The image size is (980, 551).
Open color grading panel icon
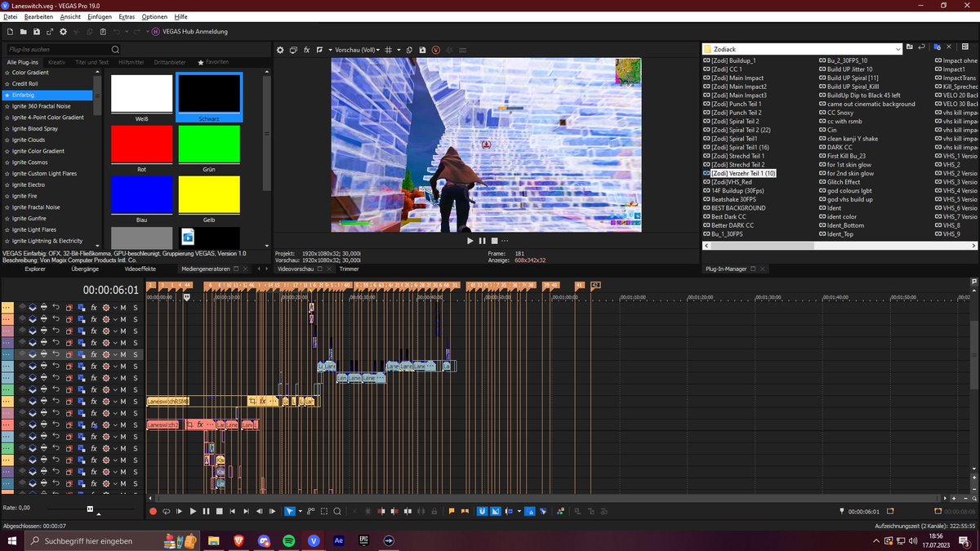click(x=559, y=511)
